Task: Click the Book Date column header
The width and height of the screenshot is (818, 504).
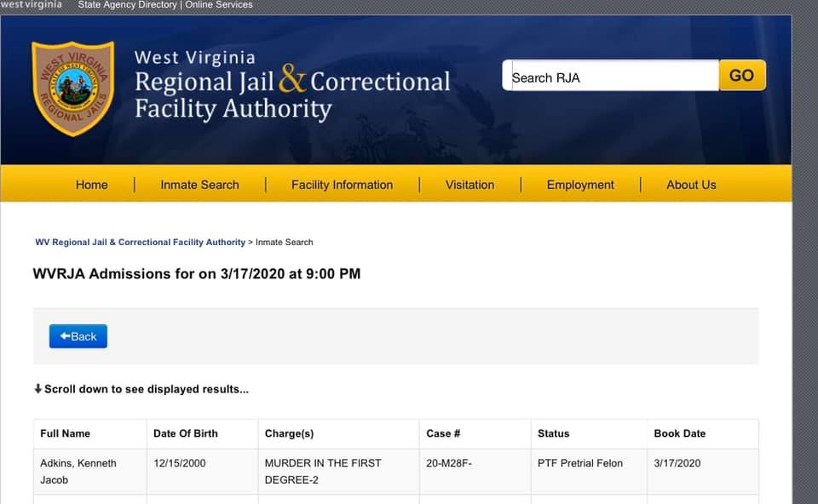Action: [680, 433]
